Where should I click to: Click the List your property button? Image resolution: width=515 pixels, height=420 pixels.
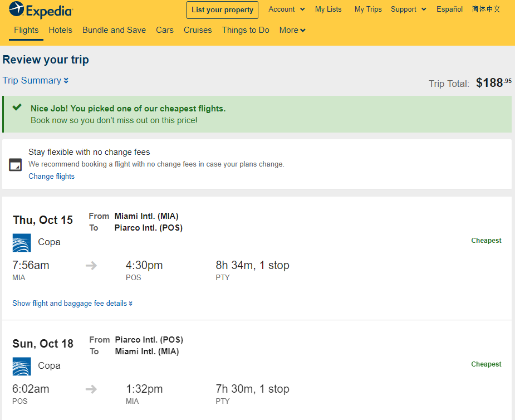[222, 10]
